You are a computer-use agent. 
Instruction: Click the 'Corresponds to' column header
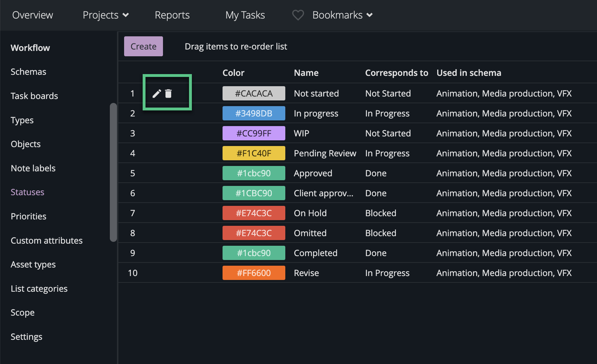397,73
